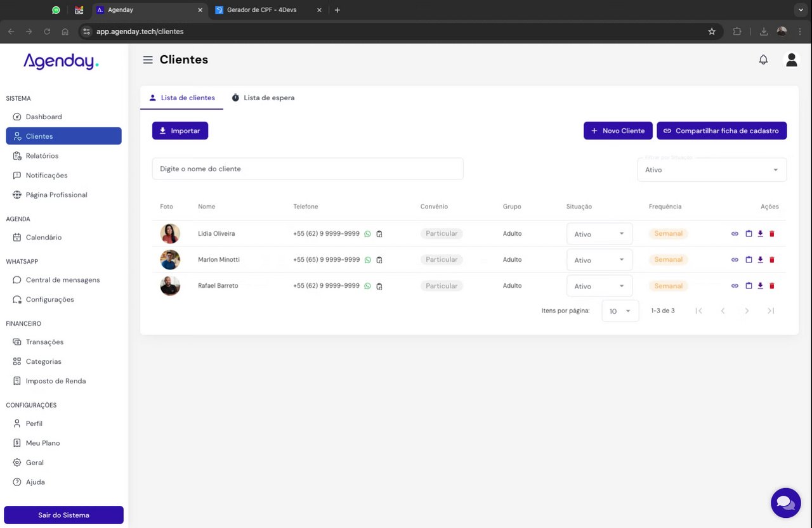Copy link icon in Marlon Minotti's row

tap(735, 260)
